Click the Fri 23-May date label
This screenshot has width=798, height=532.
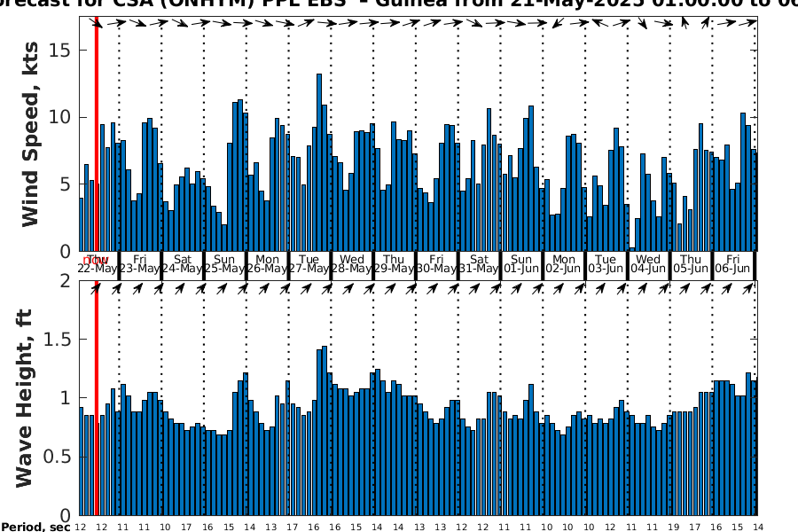(139, 264)
